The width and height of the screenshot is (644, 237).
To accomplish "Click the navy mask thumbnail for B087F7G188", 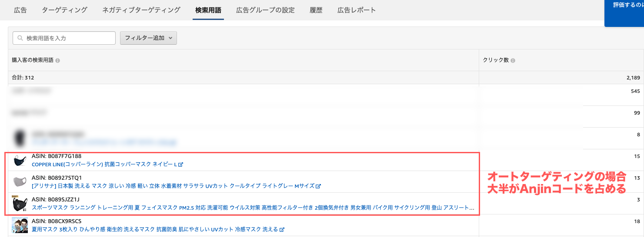I will [x=20, y=161].
